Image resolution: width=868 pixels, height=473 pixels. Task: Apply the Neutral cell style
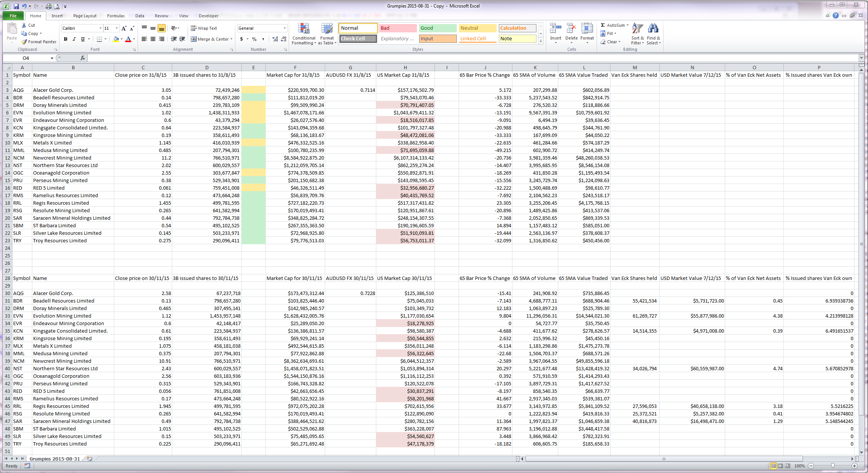[x=478, y=28]
